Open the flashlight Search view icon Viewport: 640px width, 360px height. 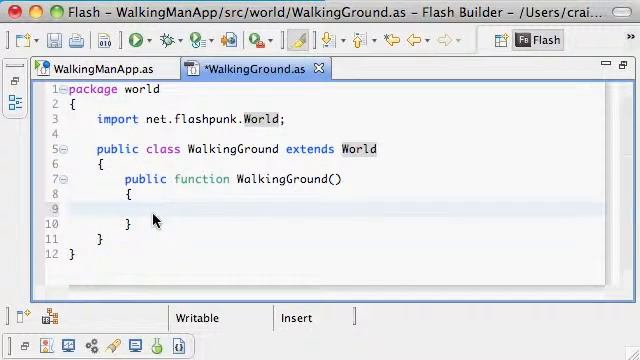(x=113, y=346)
